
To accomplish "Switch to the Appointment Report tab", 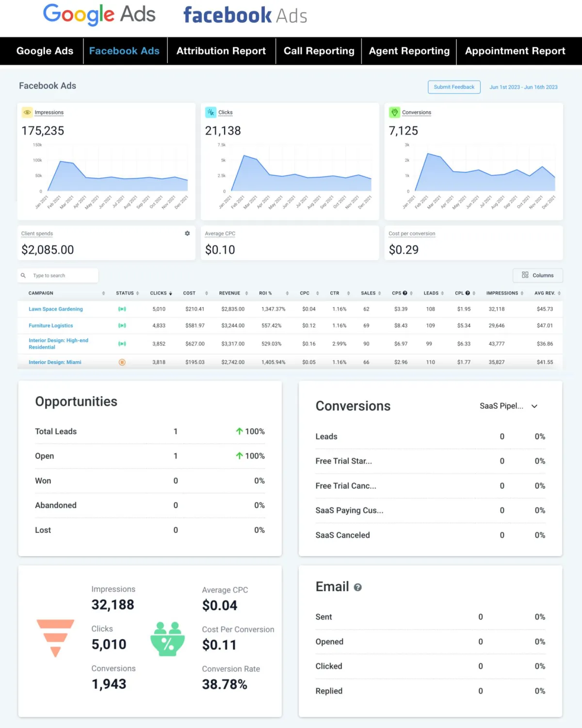I will (515, 51).
